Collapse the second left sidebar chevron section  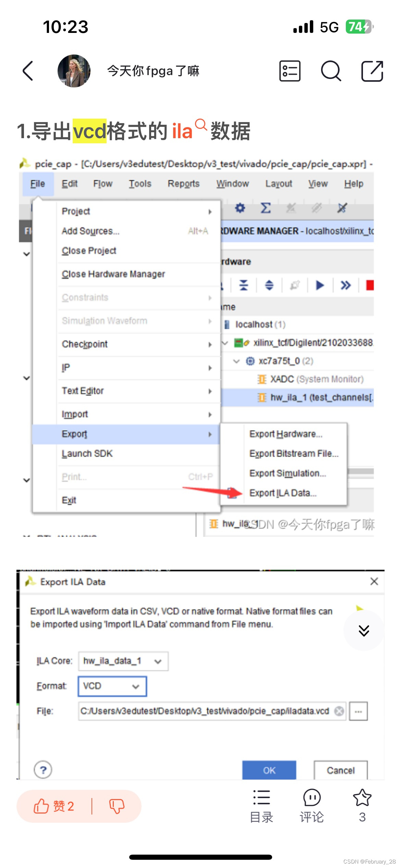pyautogui.click(x=26, y=378)
